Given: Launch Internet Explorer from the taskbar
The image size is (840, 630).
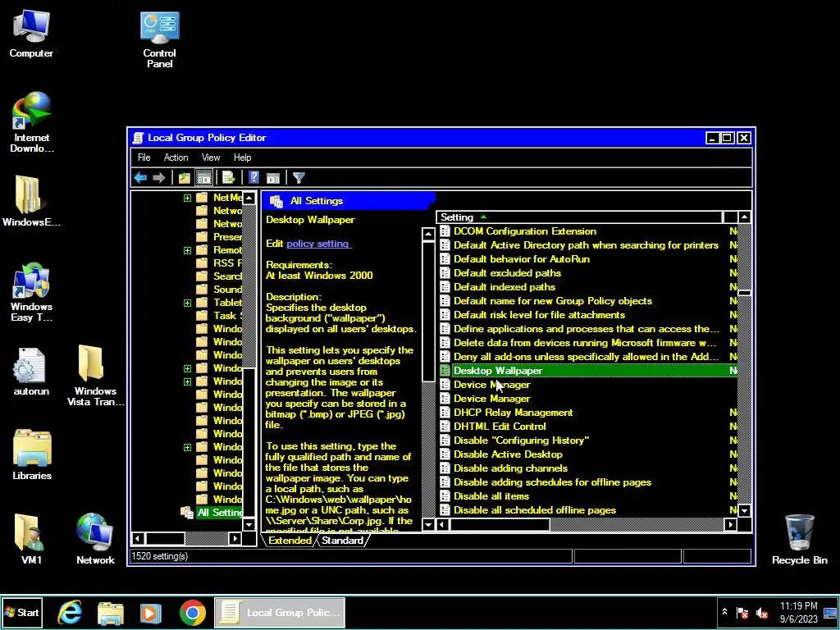Looking at the screenshot, I should 71,612.
